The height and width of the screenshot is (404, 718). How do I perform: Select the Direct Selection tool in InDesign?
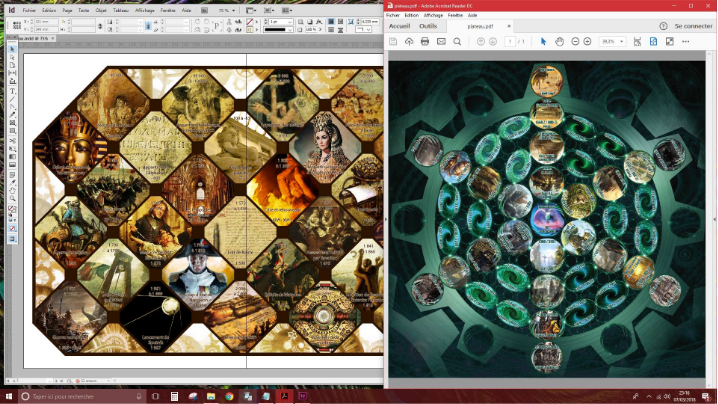click(12, 57)
